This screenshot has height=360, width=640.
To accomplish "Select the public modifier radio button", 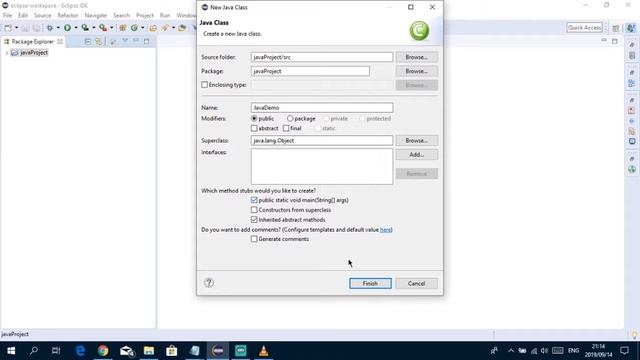I will pos(254,118).
